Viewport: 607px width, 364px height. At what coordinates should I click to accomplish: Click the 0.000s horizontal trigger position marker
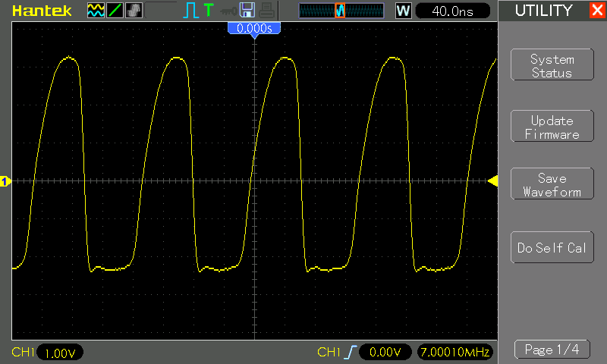click(x=254, y=29)
